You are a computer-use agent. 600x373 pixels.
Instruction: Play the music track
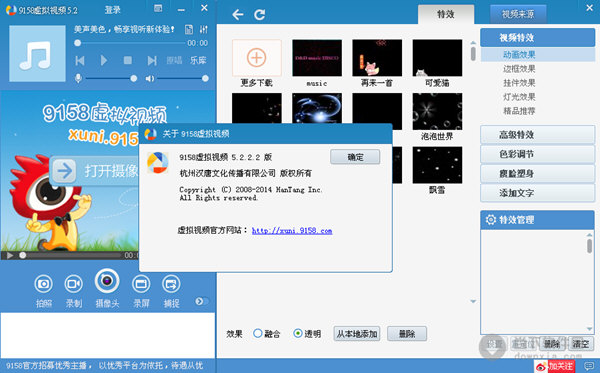coord(104,60)
